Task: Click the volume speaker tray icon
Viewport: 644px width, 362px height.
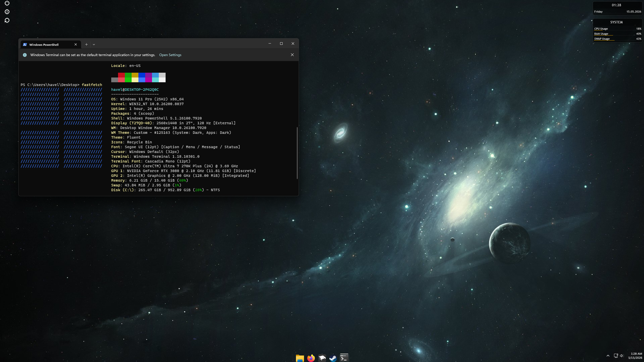Action: point(622,356)
